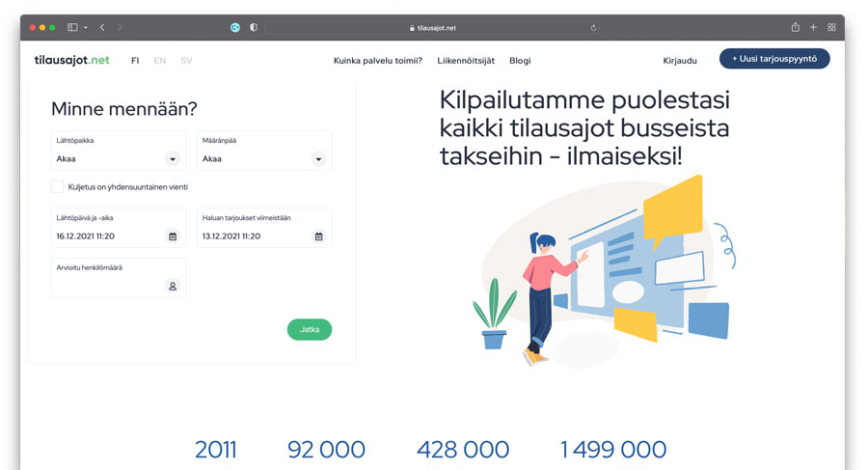Click + Uusi tarjouspyyntö button
This screenshot has width=868, height=470.
point(774,59)
